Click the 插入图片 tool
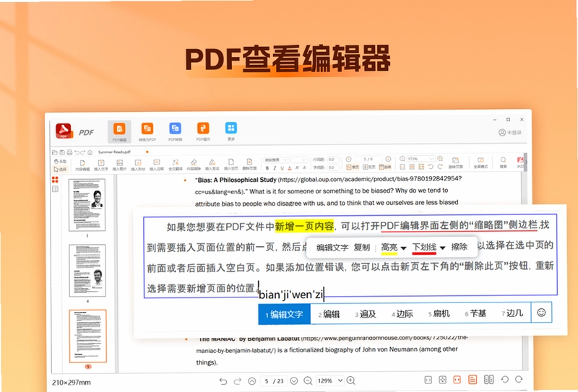This screenshot has width=578, height=392. click(119, 165)
